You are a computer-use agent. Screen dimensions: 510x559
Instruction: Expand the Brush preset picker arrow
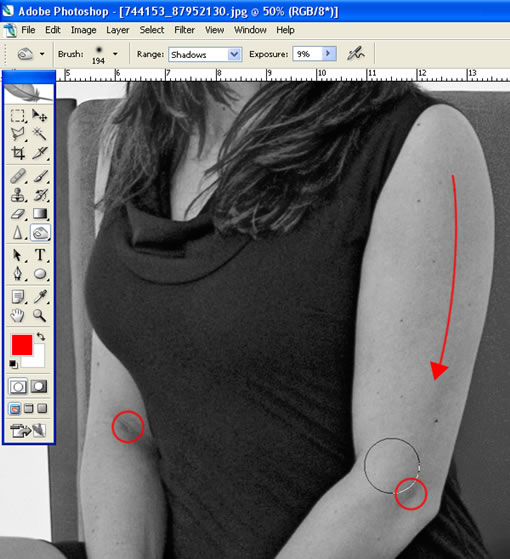click(115, 54)
